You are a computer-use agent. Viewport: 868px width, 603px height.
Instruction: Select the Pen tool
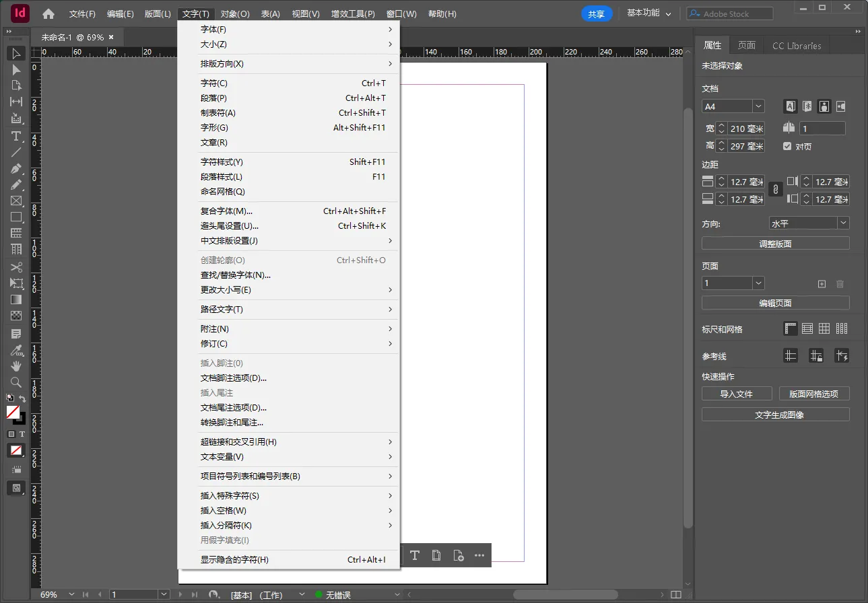(x=16, y=168)
